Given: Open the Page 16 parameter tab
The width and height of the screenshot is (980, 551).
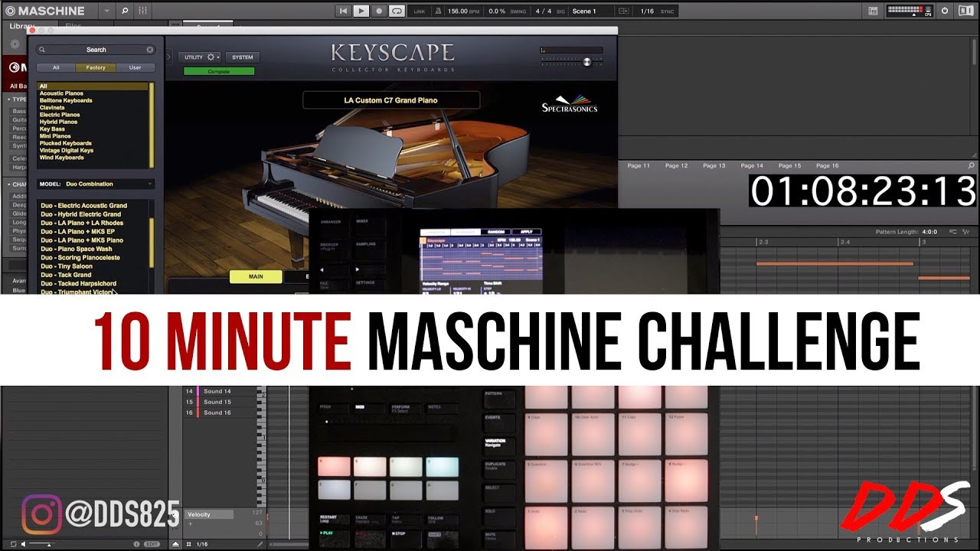Looking at the screenshot, I should click(x=827, y=165).
